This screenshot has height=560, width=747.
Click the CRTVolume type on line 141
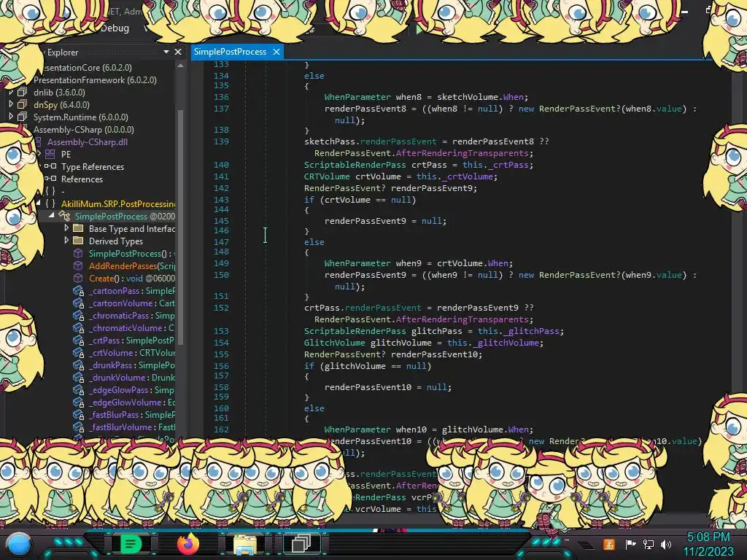[x=327, y=176]
